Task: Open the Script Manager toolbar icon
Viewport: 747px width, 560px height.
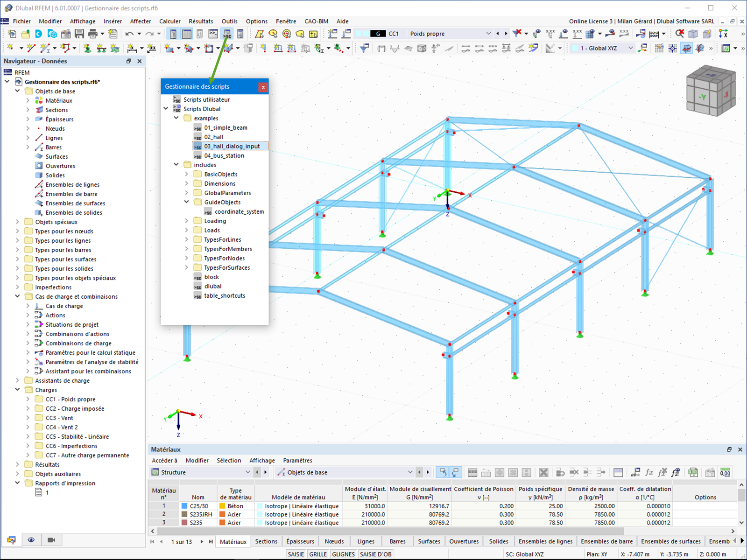Action: [x=227, y=34]
